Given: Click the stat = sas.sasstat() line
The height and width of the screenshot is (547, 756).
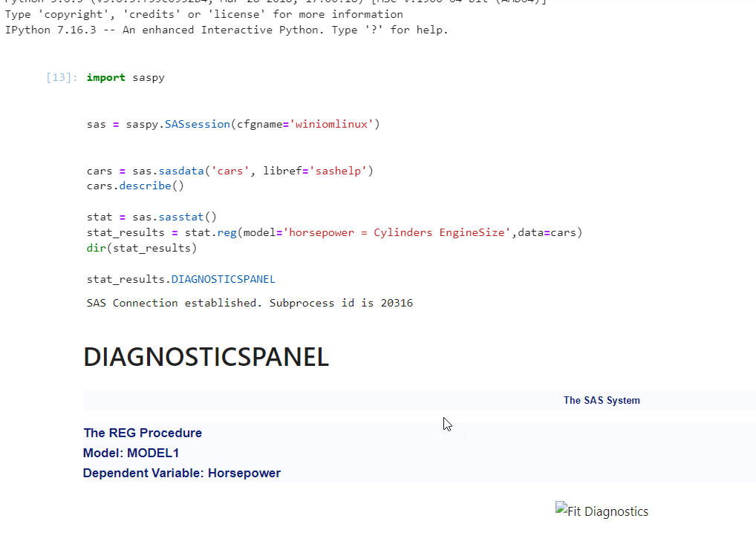Looking at the screenshot, I should click(x=151, y=217).
